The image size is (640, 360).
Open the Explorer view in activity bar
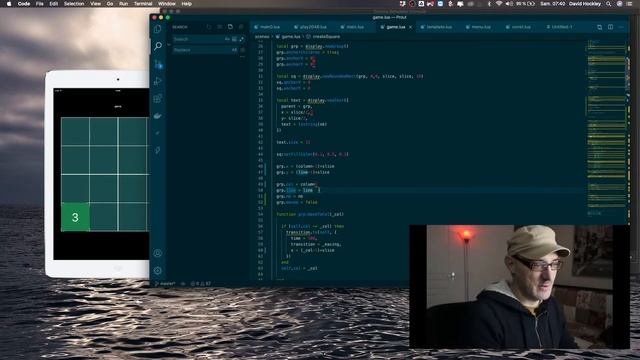pyautogui.click(x=158, y=29)
